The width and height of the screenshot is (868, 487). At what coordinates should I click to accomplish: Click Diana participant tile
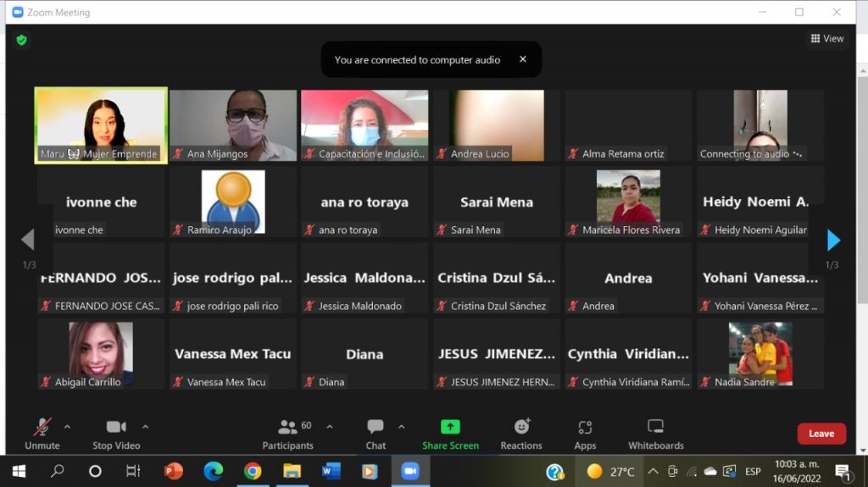point(364,354)
